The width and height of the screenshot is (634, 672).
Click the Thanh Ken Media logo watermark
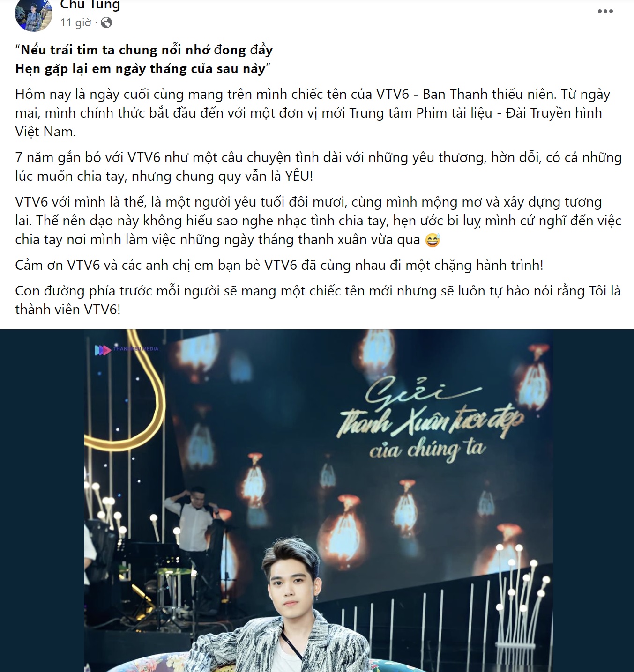pos(127,349)
